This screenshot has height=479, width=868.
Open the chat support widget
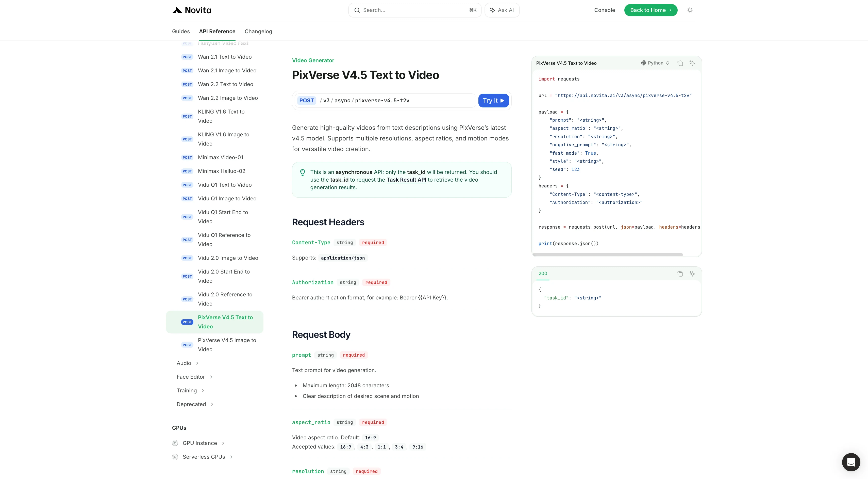[x=851, y=462]
